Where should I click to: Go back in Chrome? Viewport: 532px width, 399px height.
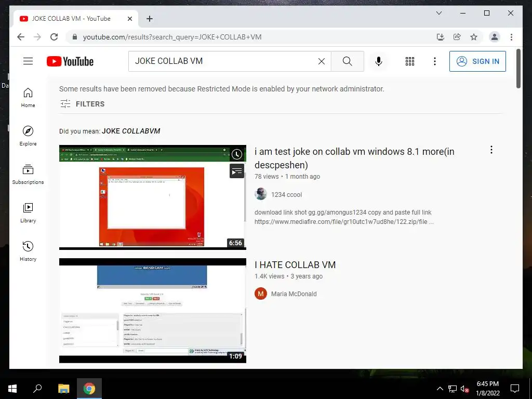[x=21, y=37]
